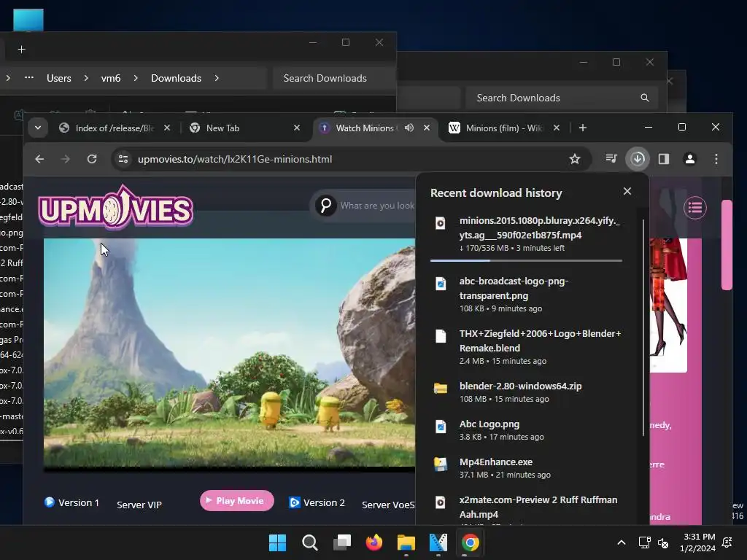Open a new Chrome tab with plus button
This screenshot has width=747, height=560.
pyautogui.click(x=583, y=128)
